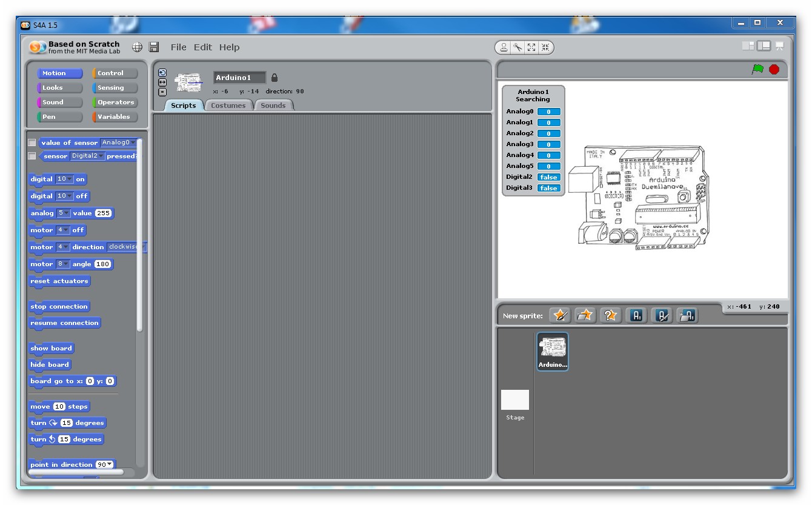Select the Control block category
This screenshot has height=505, width=812.
(x=115, y=73)
